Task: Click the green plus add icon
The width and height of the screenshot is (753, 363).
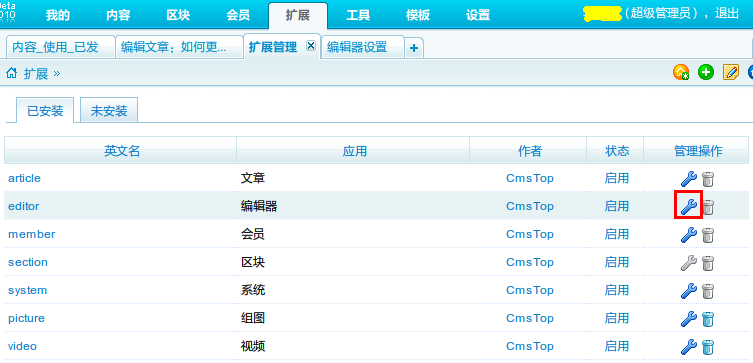Action: click(x=706, y=73)
